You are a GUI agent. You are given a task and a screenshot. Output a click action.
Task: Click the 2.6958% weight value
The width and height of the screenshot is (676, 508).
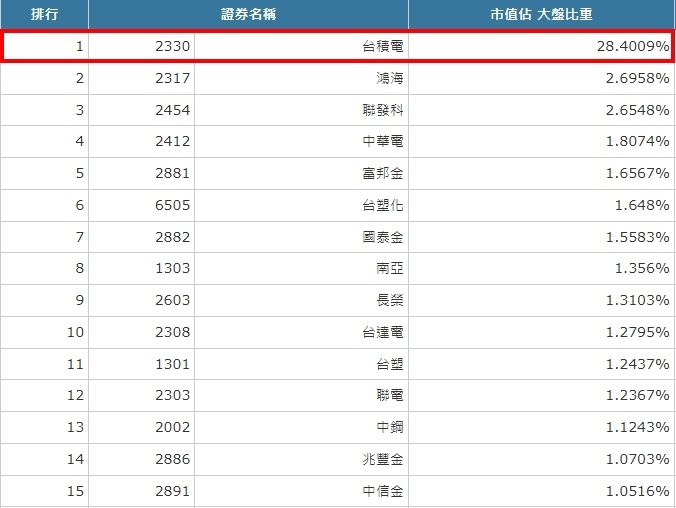637,78
